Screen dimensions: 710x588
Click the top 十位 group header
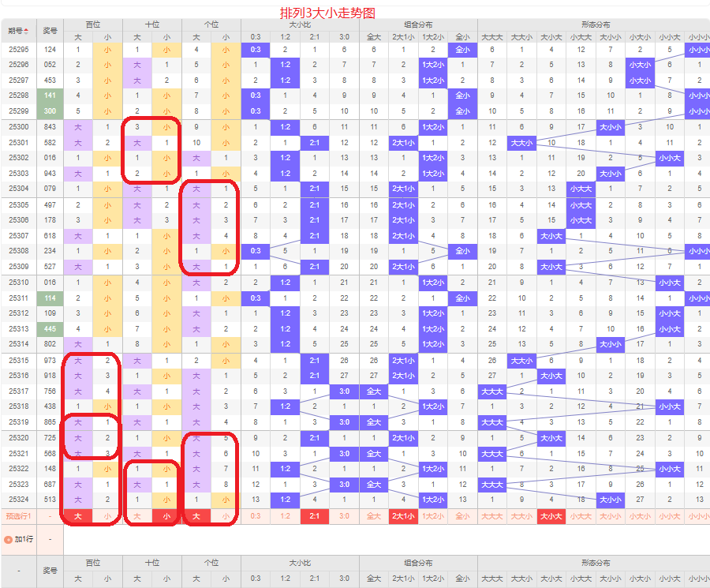pyautogui.click(x=152, y=25)
